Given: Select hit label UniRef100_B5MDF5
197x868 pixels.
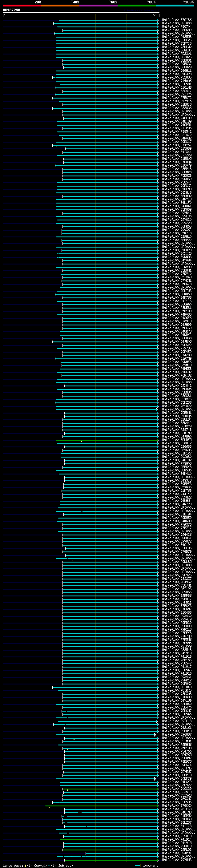Looking at the screenshot, I should point(177,440).
